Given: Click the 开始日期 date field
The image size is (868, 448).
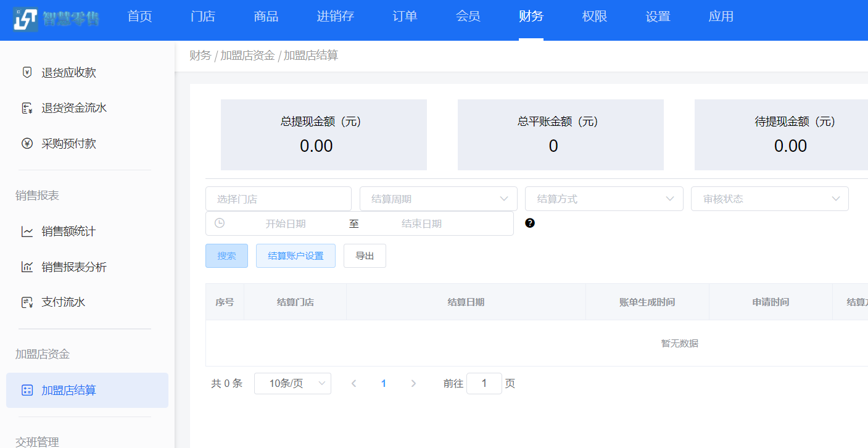Looking at the screenshot, I should click(x=286, y=223).
